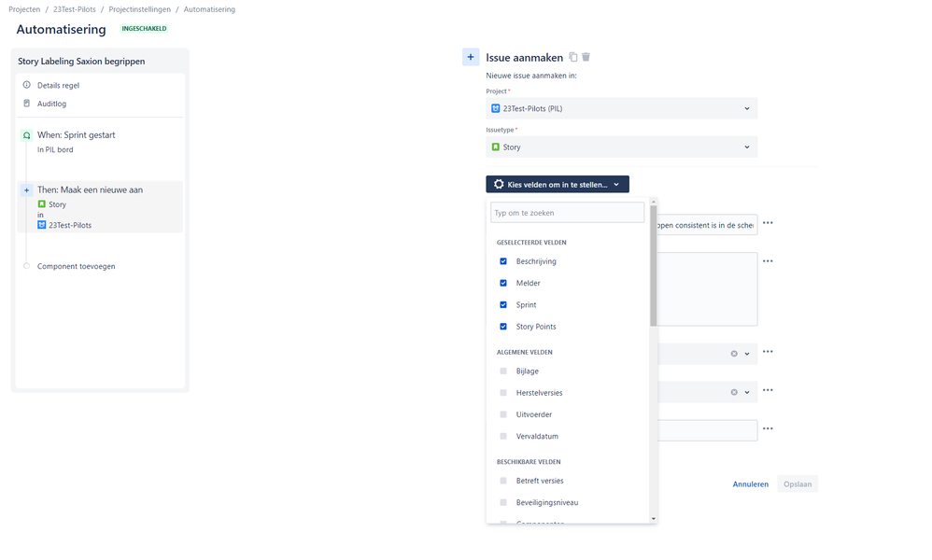Click the bottom empty input field
Viewport: 932px width, 560px height.
(x=707, y=430)
